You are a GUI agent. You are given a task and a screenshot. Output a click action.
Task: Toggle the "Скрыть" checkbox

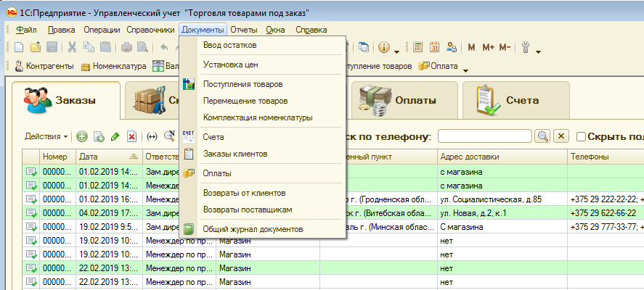pyautogui.click(x=581, y=136)
